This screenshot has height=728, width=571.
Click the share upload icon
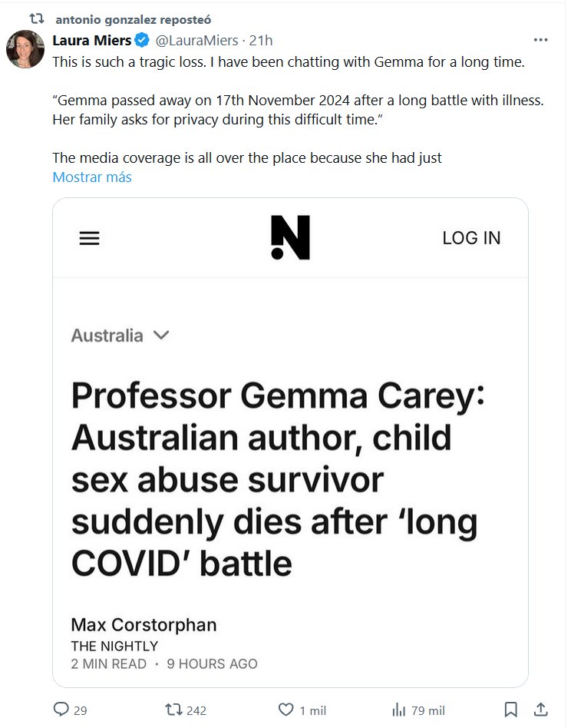[x=540, y=710]
